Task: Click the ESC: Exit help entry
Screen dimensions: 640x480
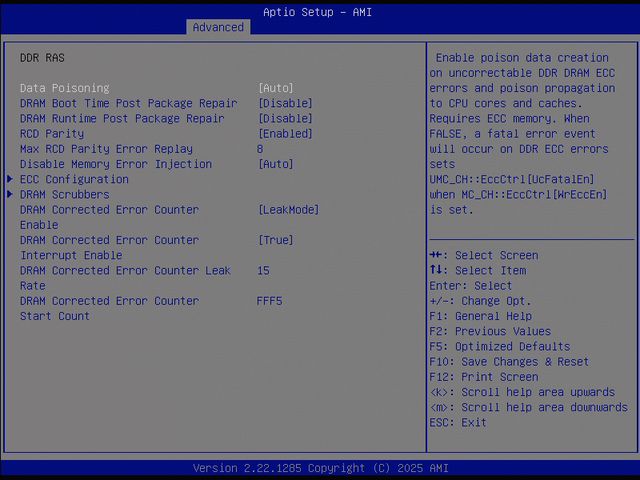Action: click(x=458, y=422)
